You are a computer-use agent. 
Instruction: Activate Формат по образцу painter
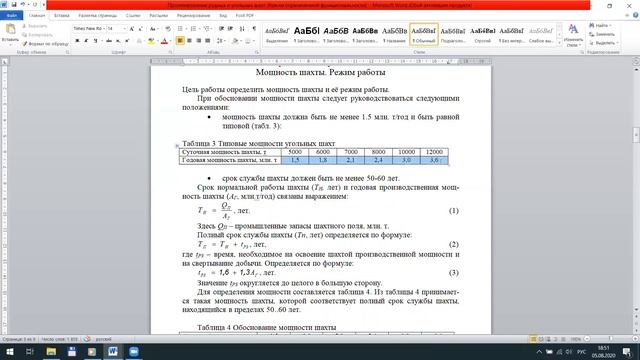[x=45, y=43]
